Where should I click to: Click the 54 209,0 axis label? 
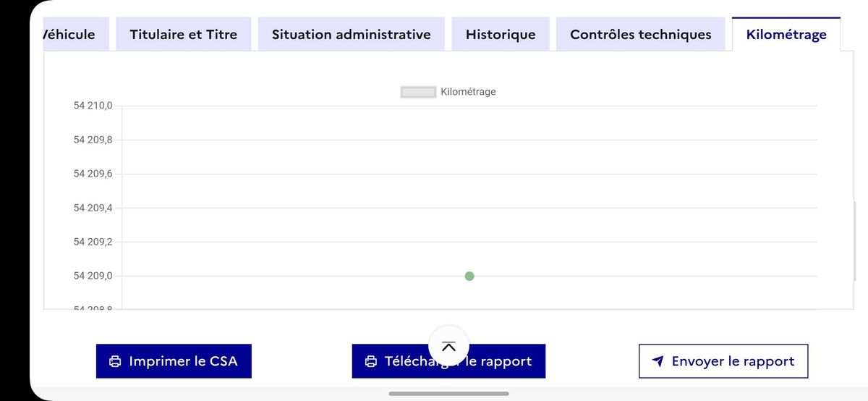tap(93, 276)
